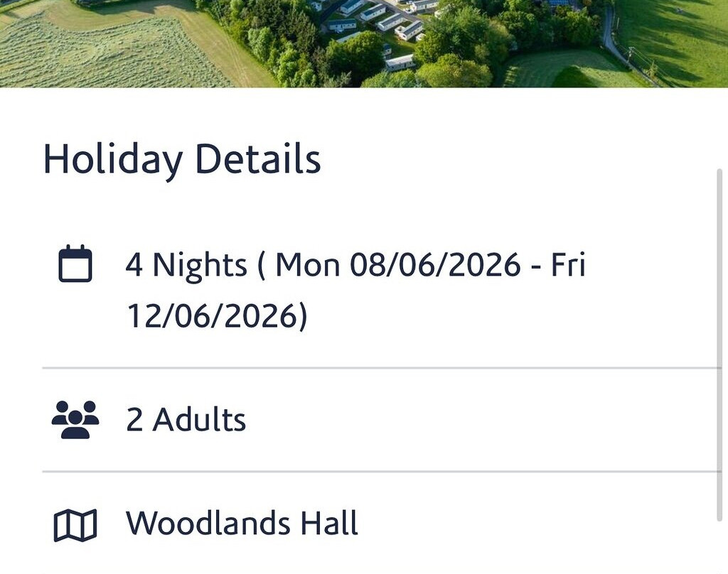Click the word Fri in date range
This screenshot has width=728, height=574.
(568, 265)
